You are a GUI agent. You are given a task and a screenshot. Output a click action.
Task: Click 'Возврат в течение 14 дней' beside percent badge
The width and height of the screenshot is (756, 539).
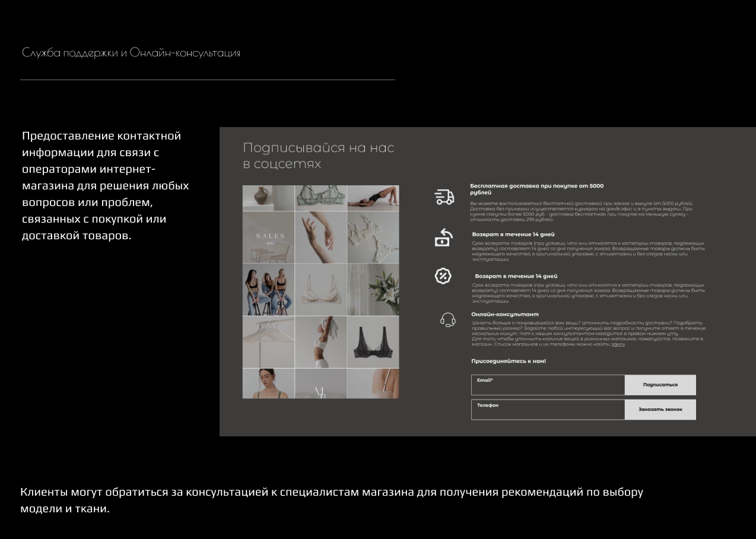516,276
